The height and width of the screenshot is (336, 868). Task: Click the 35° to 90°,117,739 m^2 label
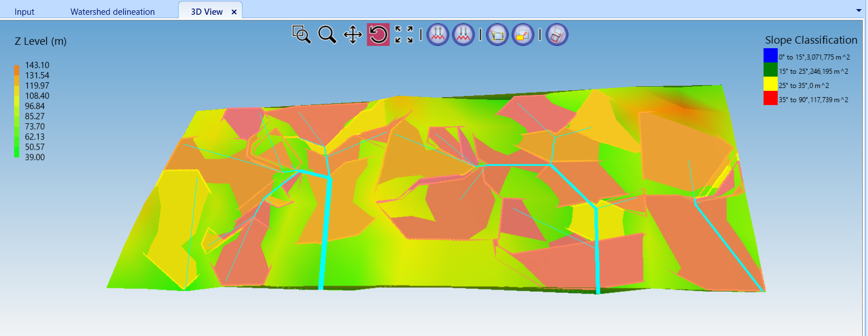[x=814, y=99]
